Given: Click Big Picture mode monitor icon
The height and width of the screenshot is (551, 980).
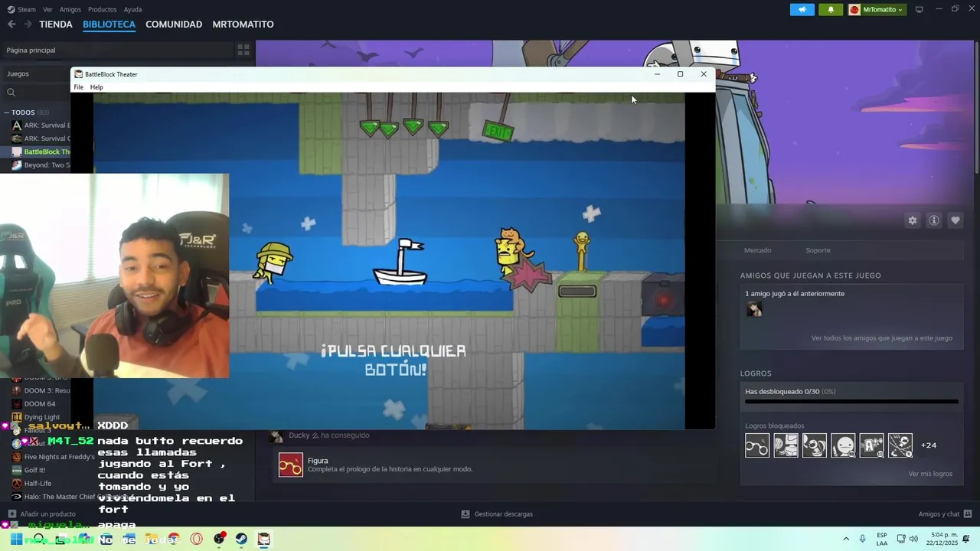Looking at the screenshot, I should 920,9.
